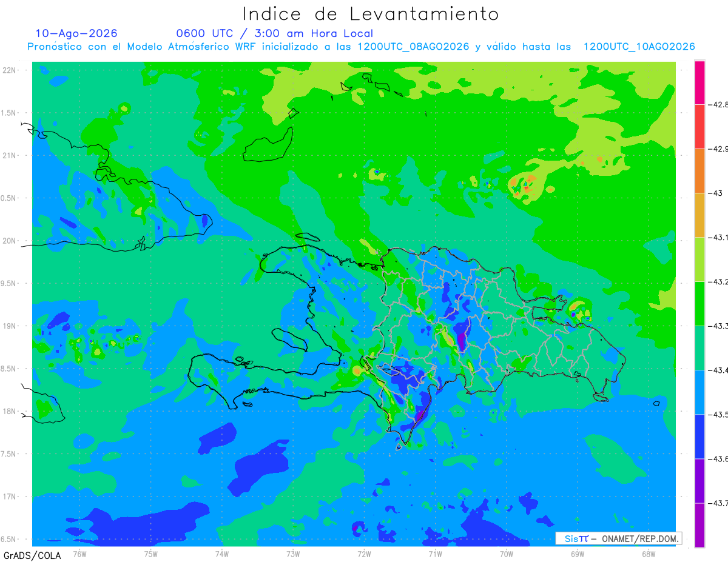Click the light blue swatch between -43.4 and -43.5
Screen dimensions: 728x562
tap(699, 392)
